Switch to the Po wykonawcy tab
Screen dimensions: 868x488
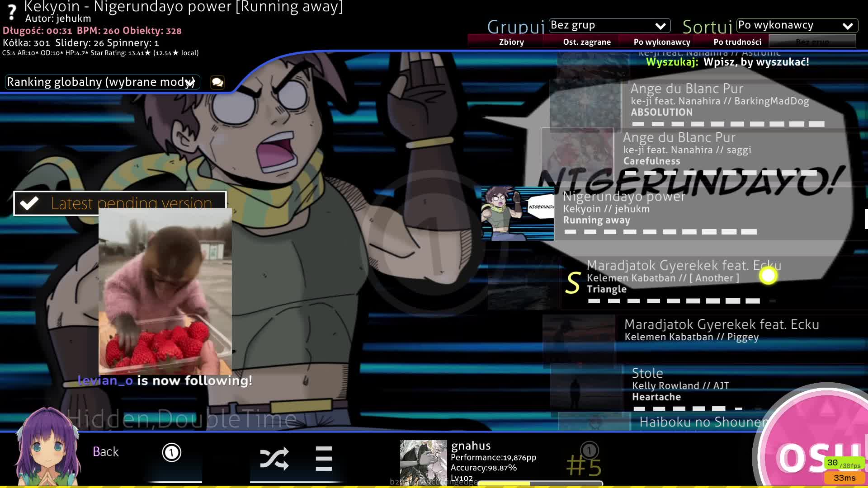click(662, 42)
